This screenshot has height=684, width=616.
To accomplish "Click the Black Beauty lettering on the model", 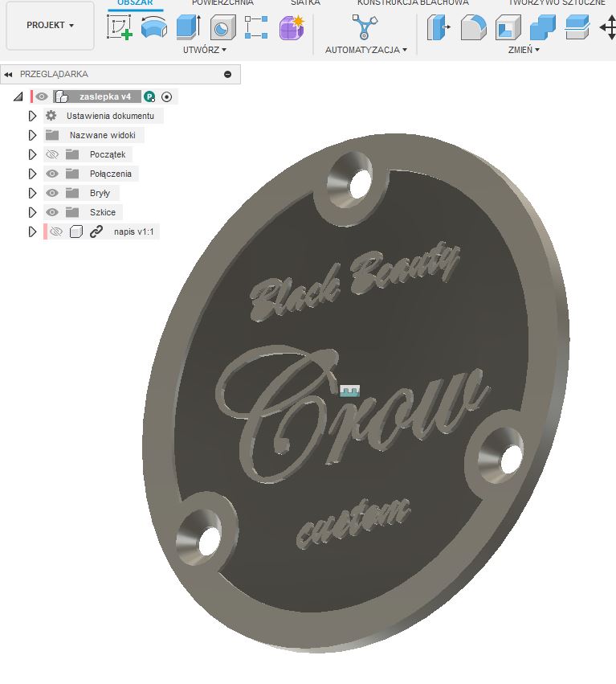I will pos(354,281).
